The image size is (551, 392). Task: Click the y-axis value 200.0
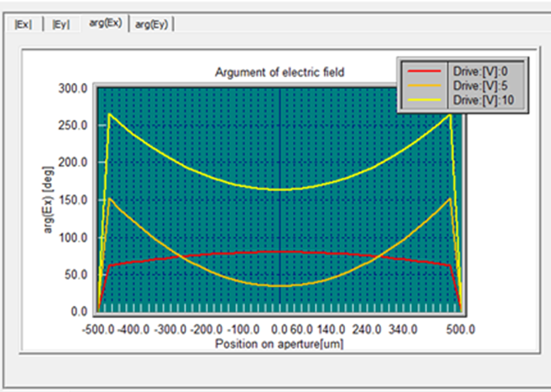73,162
